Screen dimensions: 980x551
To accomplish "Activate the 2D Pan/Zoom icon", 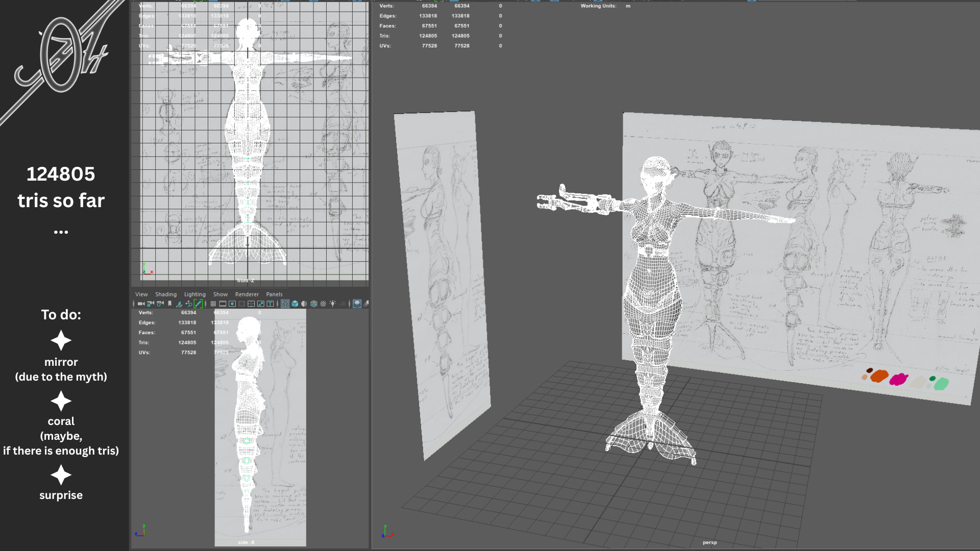I will [x=189, y=304].
